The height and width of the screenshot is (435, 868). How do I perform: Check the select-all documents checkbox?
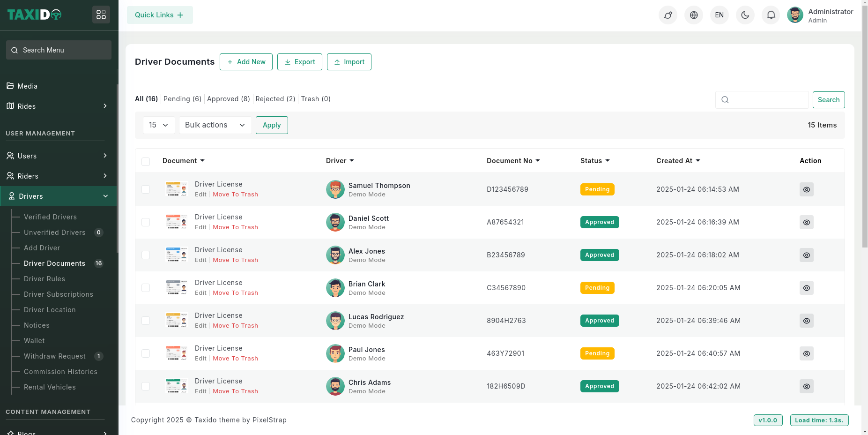click(x=146, y=162)
